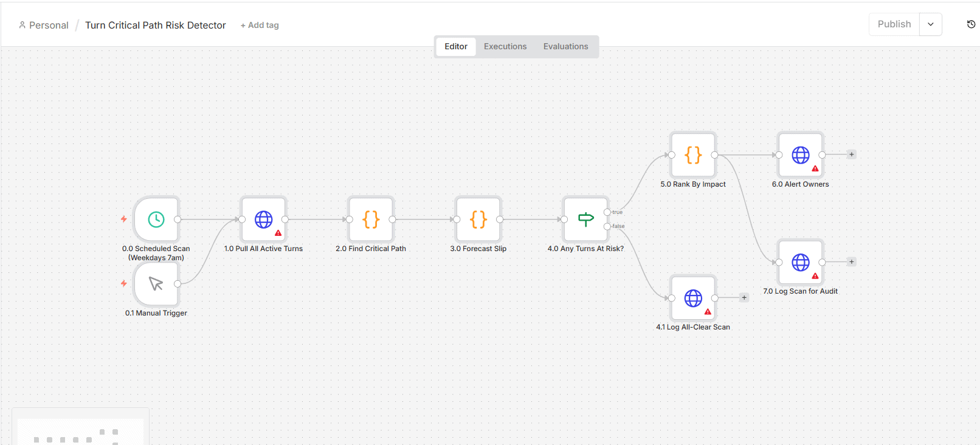This screenshot has height=445, width=980.
Task: Click the lightning trigger icon beside Manual Trigger
Action: pyautogui.click(x=124, y=283)
